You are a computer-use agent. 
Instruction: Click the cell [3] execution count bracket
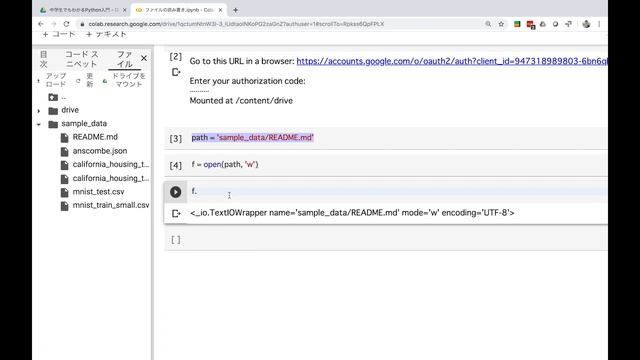click(x=176, y=138)
